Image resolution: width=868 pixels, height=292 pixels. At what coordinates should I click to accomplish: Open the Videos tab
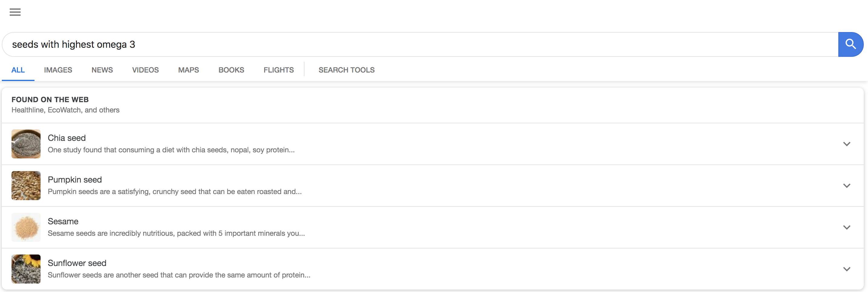(x=145, y=70)
